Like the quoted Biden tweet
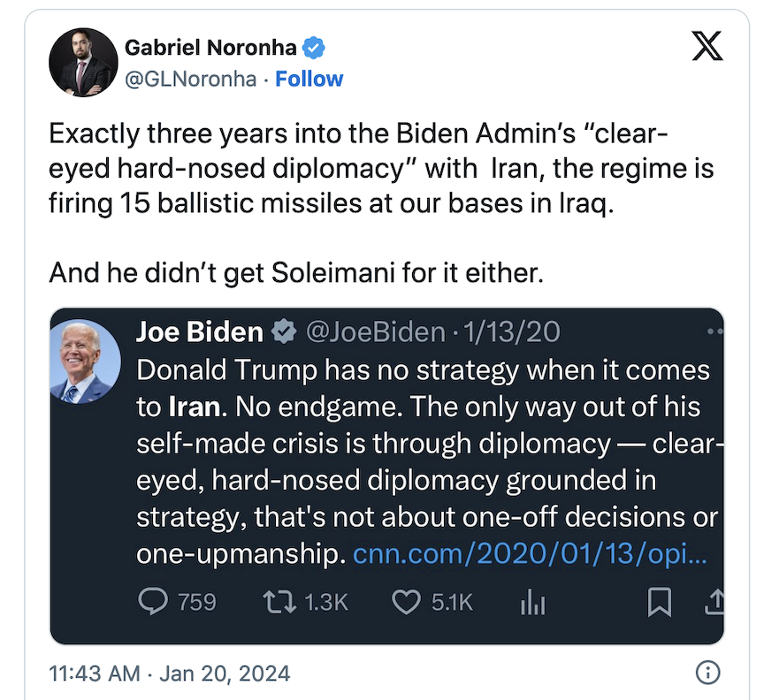The image size is (764, 700). tap(406, 602)
